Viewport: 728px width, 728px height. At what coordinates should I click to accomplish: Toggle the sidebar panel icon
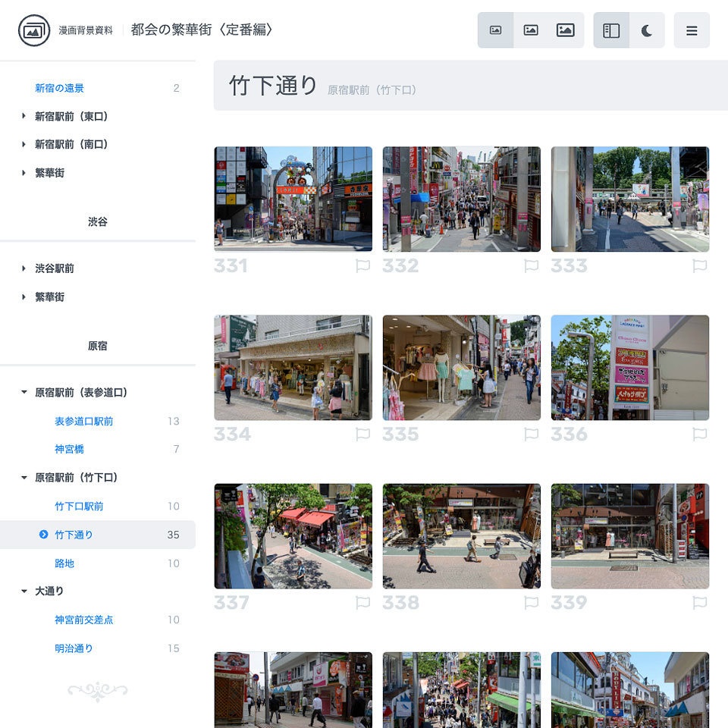click(613, 29)
